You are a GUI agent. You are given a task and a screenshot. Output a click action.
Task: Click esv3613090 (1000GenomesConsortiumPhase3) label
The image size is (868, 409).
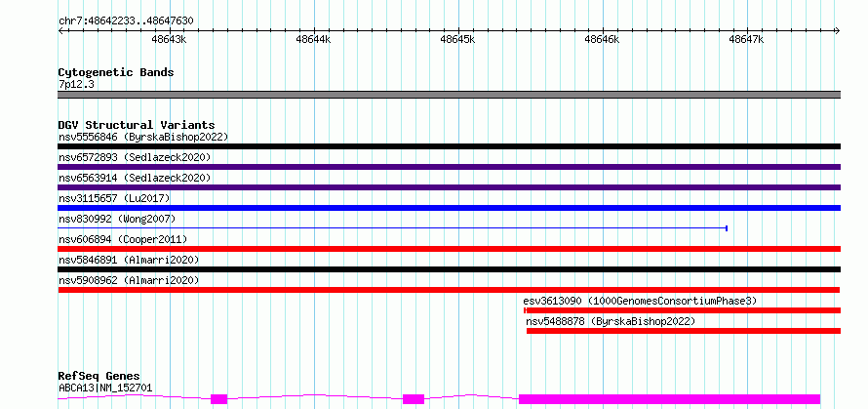[640, 301]
